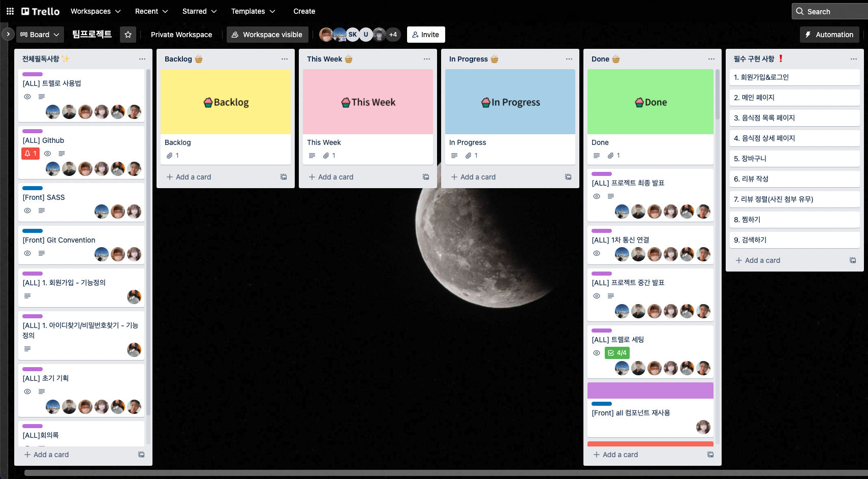The width and height of the screenshot is (868, 479).
Task: Click the Trello logo in the top bar
Action: pyautogui.click(x=39, y=11)
